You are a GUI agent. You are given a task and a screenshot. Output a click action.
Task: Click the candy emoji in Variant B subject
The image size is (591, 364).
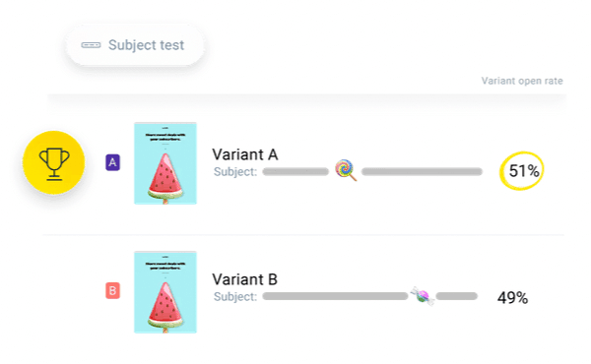423,296
